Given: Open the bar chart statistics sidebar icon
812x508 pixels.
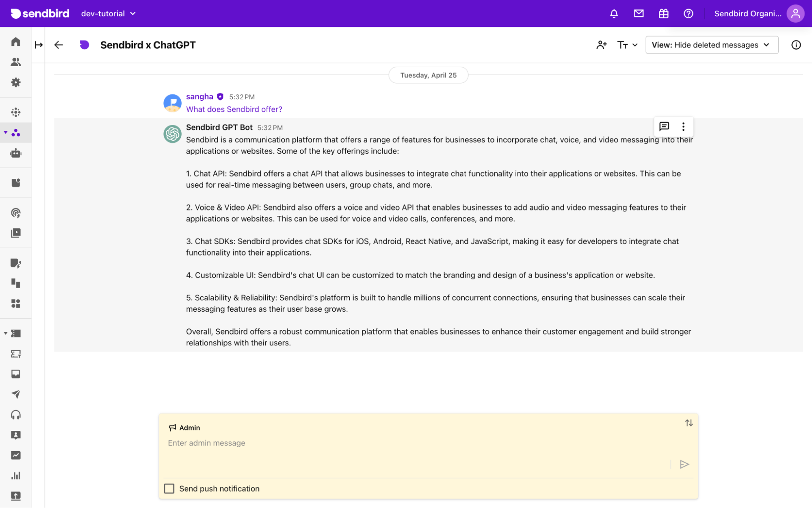Looking at the screenshot, I should (15, 475).
